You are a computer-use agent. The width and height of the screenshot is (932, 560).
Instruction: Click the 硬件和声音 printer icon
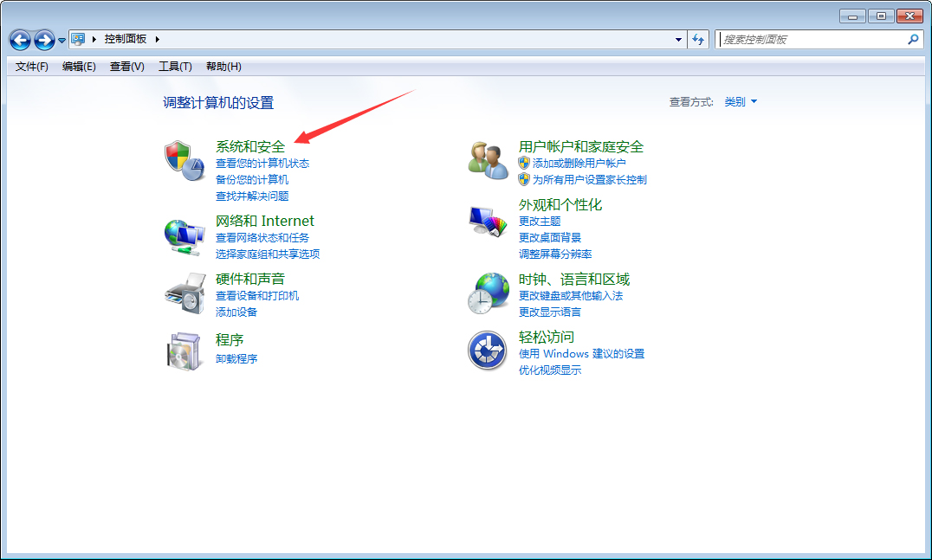click(185, 294)
